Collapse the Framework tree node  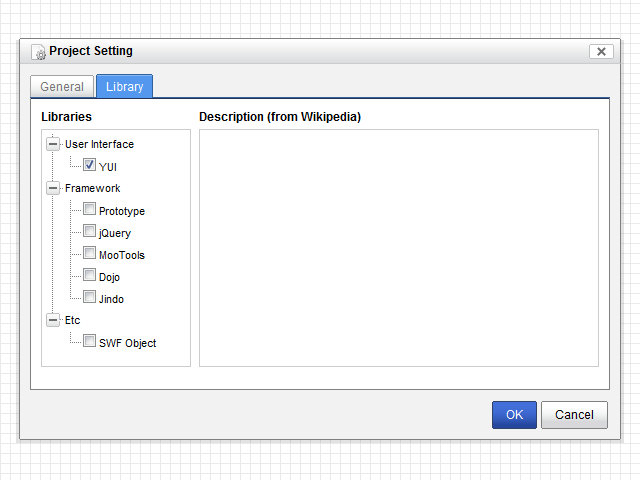[53, 188]
